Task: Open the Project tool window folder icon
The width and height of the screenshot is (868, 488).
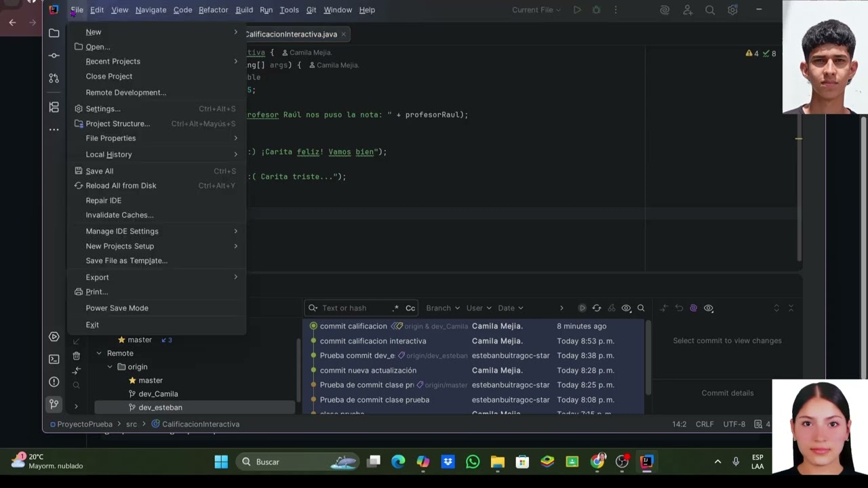Action: [54, 33]
